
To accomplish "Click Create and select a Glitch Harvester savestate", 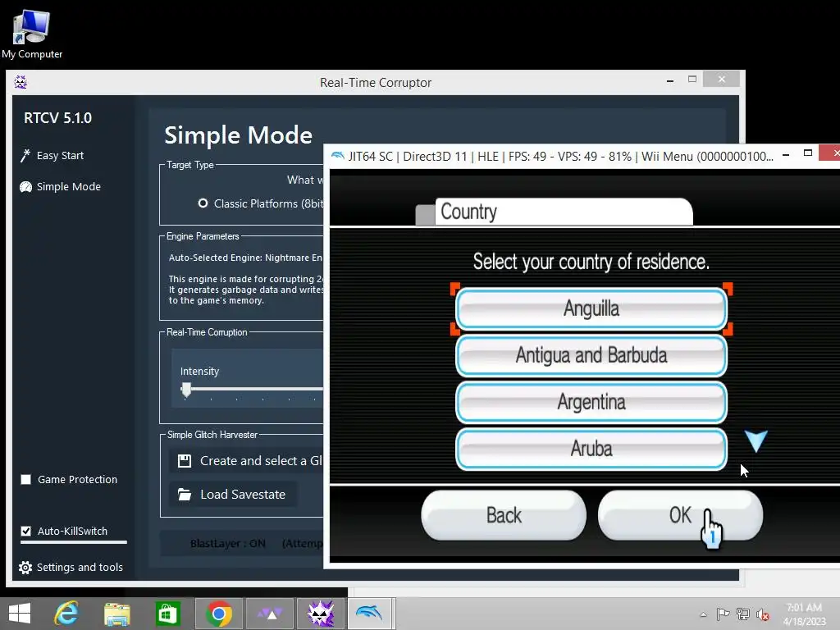I will point(246,461).
